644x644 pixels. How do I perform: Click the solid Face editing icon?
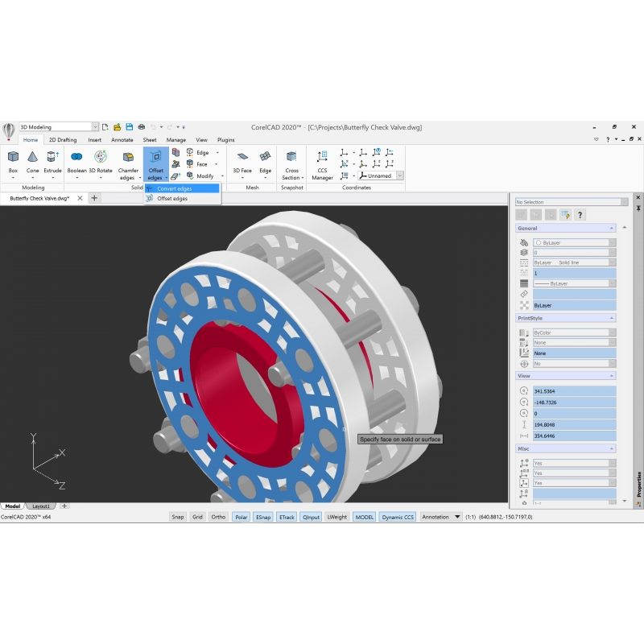pyautogui.click(x=190, y=164)
